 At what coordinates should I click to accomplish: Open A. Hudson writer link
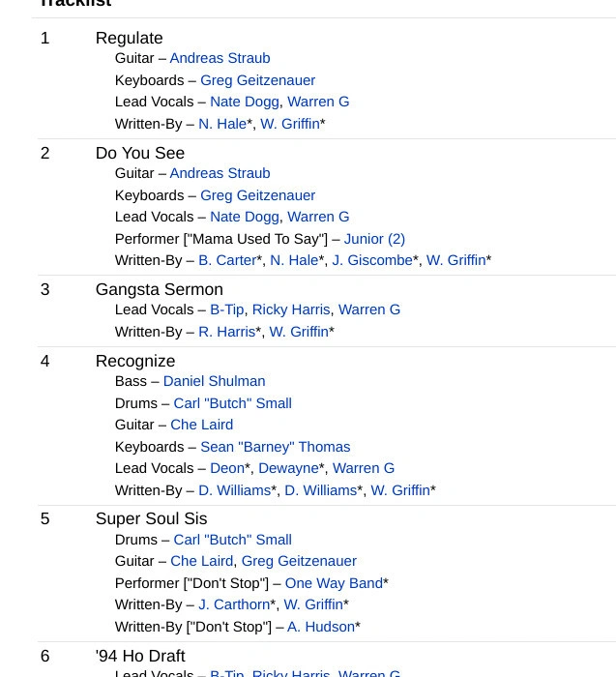click(x=321, y=627)
